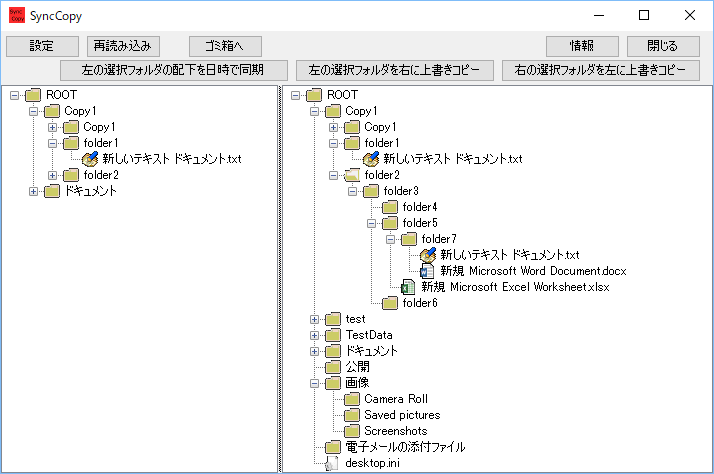Click the Screenshots folder icon
The height and width of the screenshot is (474, 714).
(352, 431)
